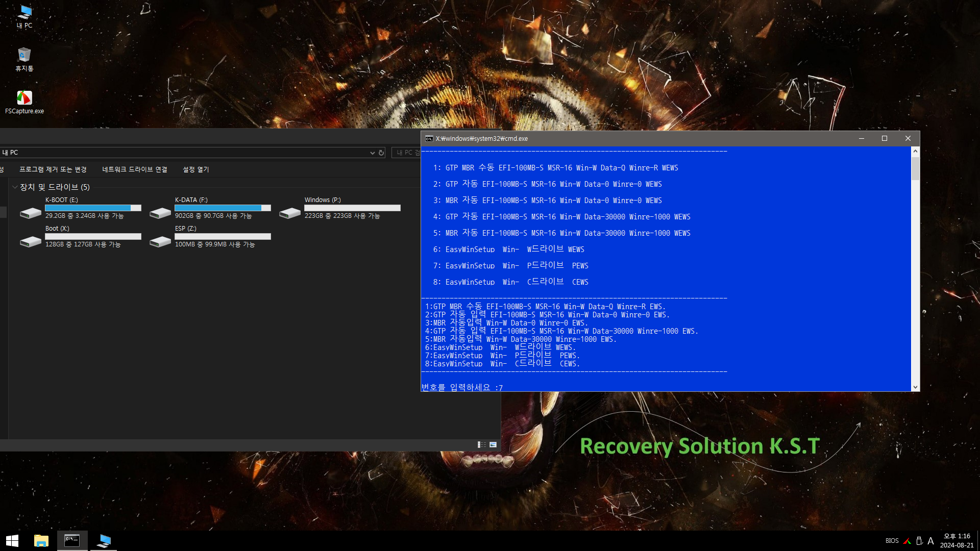Click 네트워크 드라이브 연결 command
Screen dimensions: 980x551
coord(135,169)
